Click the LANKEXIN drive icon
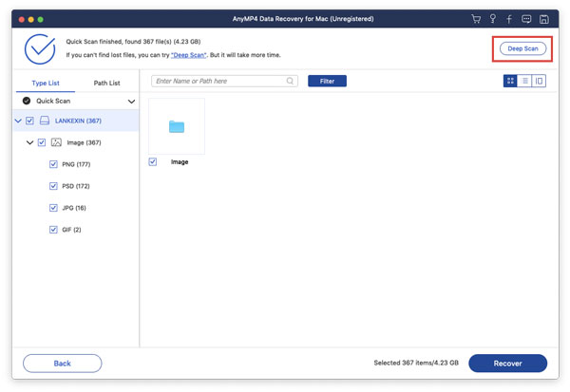570x392 pixels. click(45, 121)
